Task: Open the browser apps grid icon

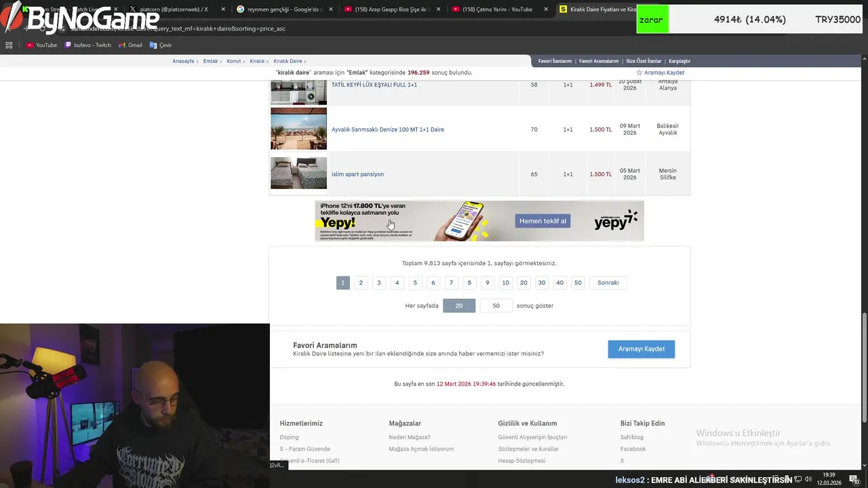Action: (9, 45)
